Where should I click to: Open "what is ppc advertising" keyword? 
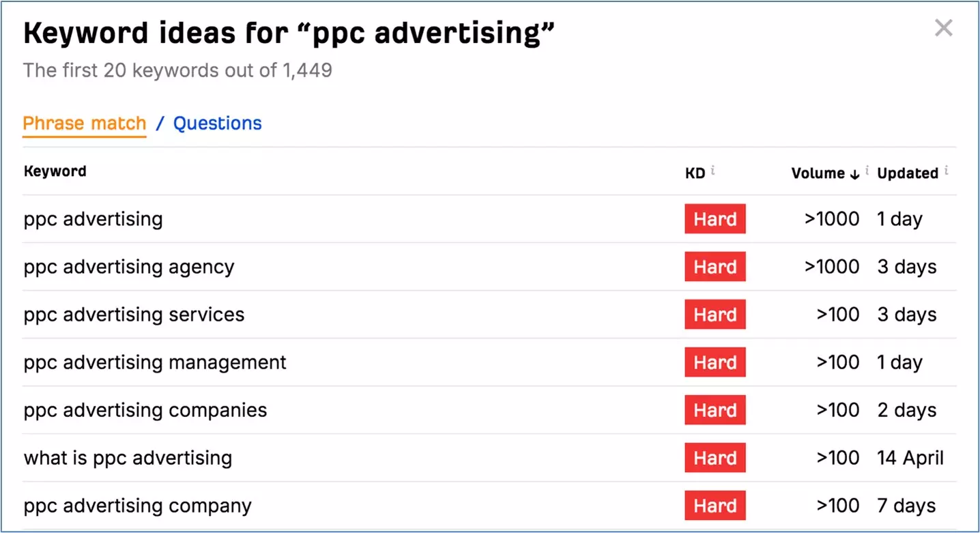coord(128,458)
